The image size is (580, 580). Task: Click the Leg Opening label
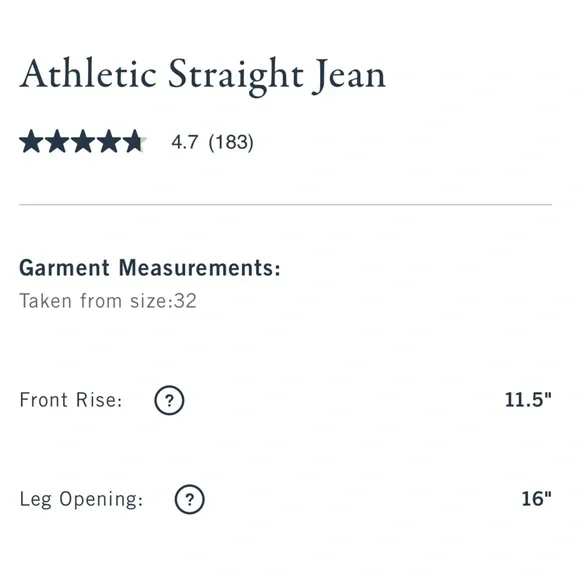pos(81,500)
